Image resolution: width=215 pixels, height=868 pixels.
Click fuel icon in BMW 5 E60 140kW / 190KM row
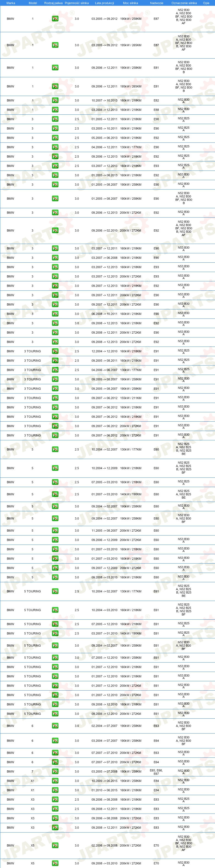tap(55, 494)
